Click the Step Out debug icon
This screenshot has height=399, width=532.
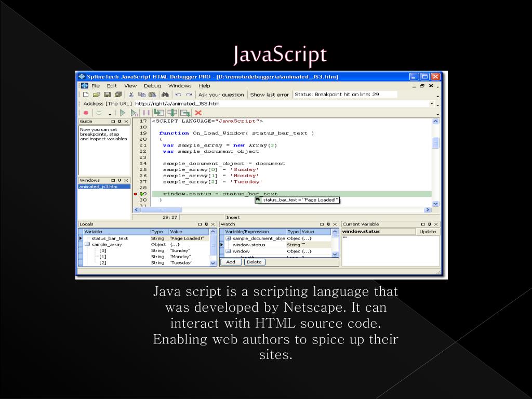(185, 113)
